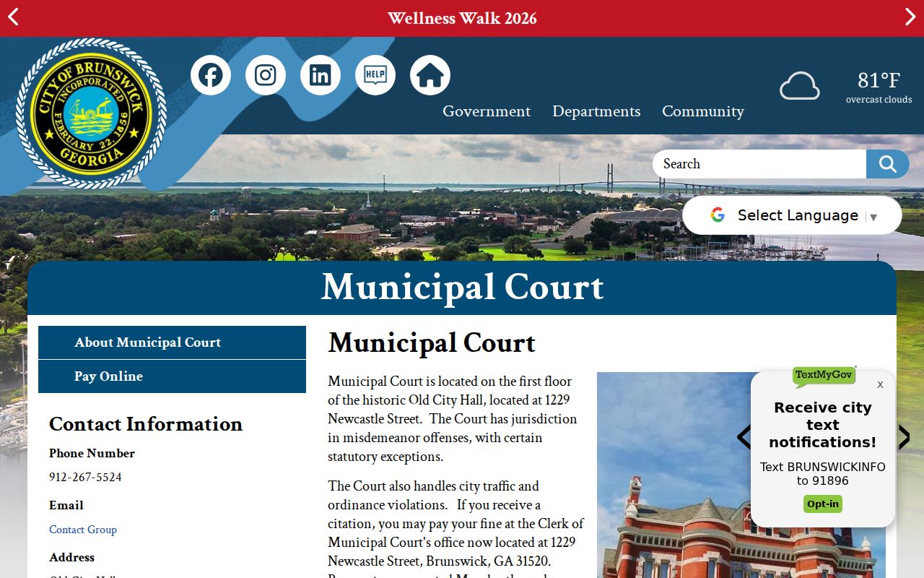This screenshot has width=924, height=578.
Task: Click into the Search text field
Action: pyautogui.click(x=759, y=164)
